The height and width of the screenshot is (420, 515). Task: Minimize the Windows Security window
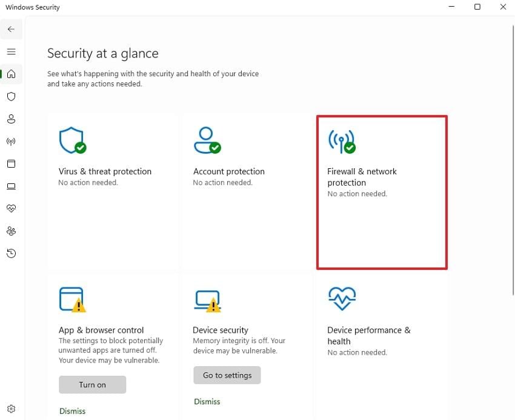[451, 7]
